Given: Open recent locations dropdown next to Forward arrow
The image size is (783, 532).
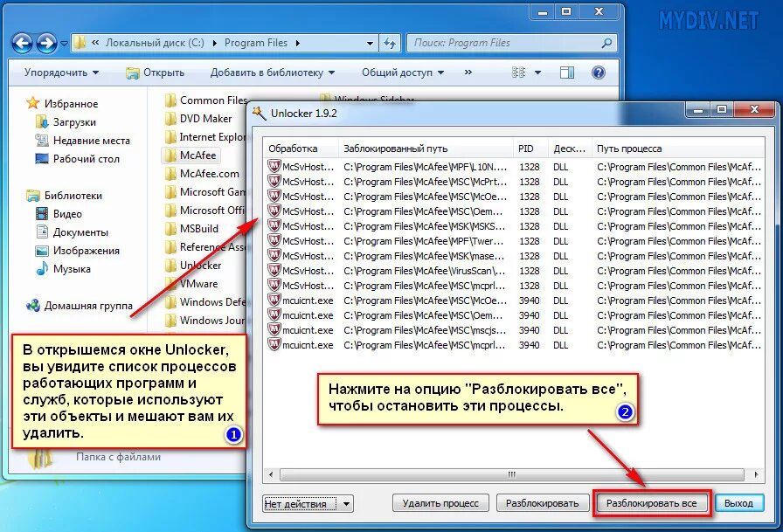Looking at the screenshot, I should [x=64, y=44].
